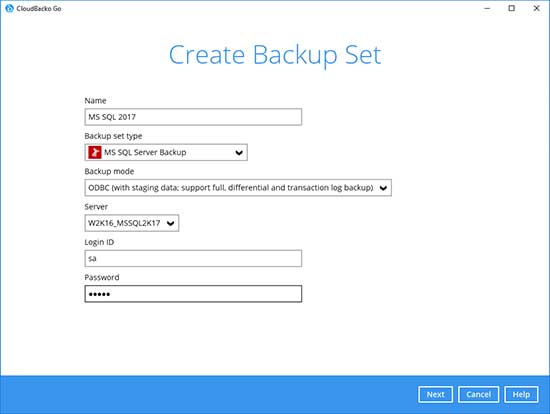The height and width of the screenshot is (414, 550).
Task: Click the 'Backup set type' label
Action: coord(113,136)
